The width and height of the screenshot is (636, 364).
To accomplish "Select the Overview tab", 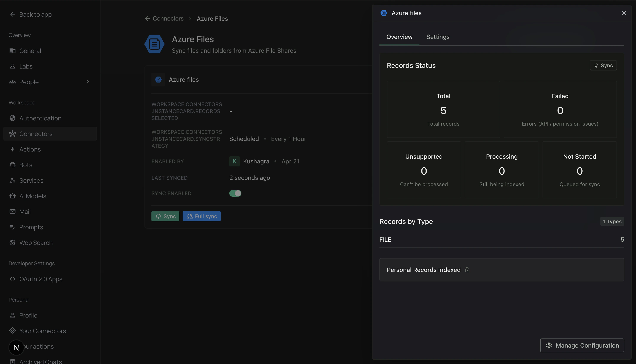I will click(x=399, y=37).
